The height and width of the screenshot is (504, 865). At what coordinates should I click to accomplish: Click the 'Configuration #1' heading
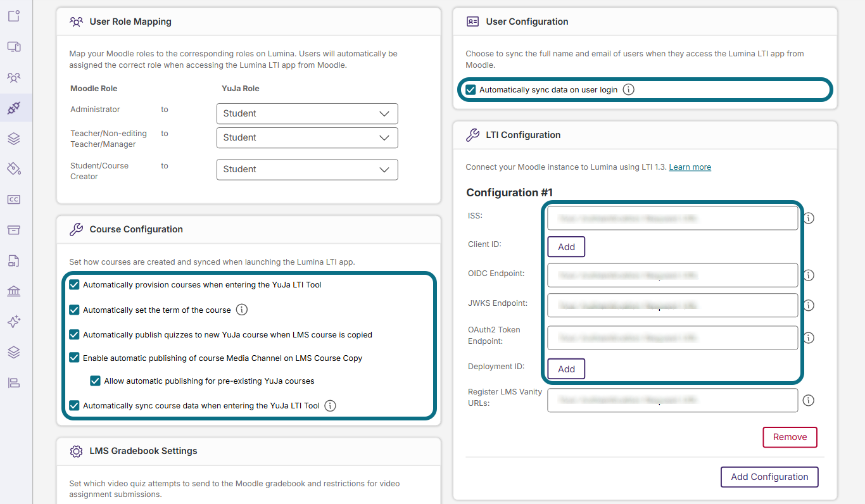click(509, 192)
